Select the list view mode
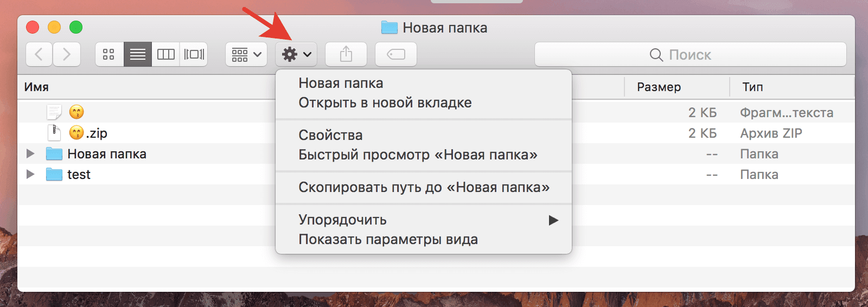Image resolution: width=868 pixels, height=307 pixels. pyautogui.click(x=138, y=54)
